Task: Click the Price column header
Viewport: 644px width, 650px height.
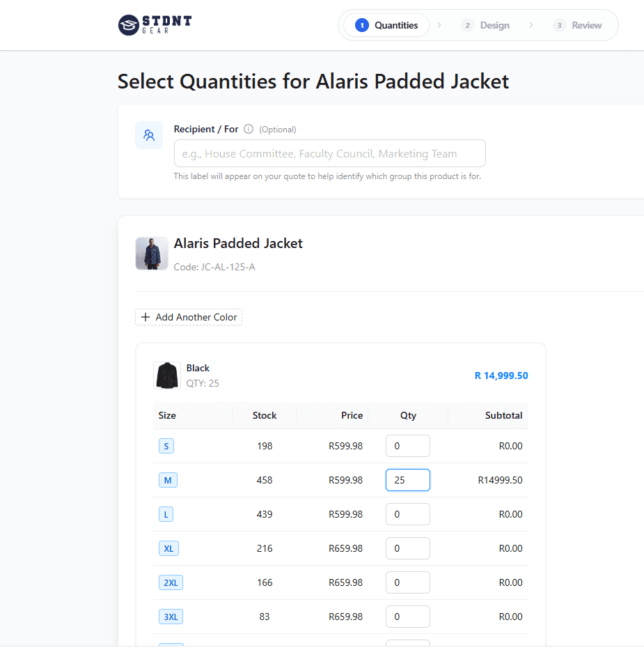Action: [x=352, y=415]
